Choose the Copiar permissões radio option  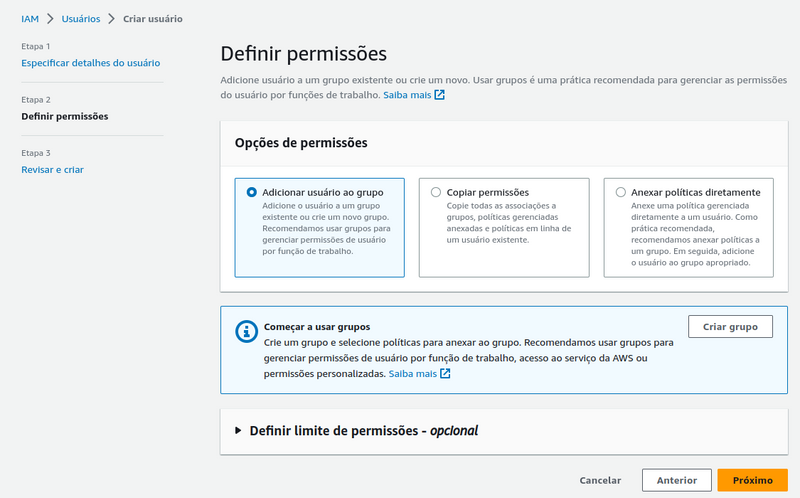tap(436, 192)
